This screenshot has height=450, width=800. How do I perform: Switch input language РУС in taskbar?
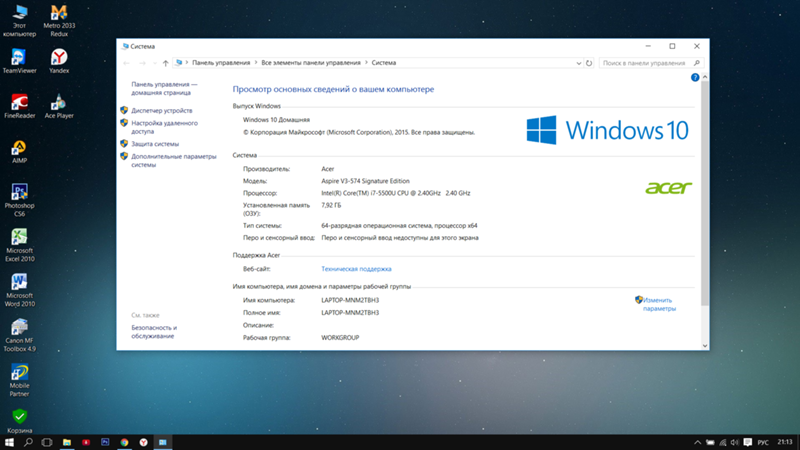pos(763,442)
